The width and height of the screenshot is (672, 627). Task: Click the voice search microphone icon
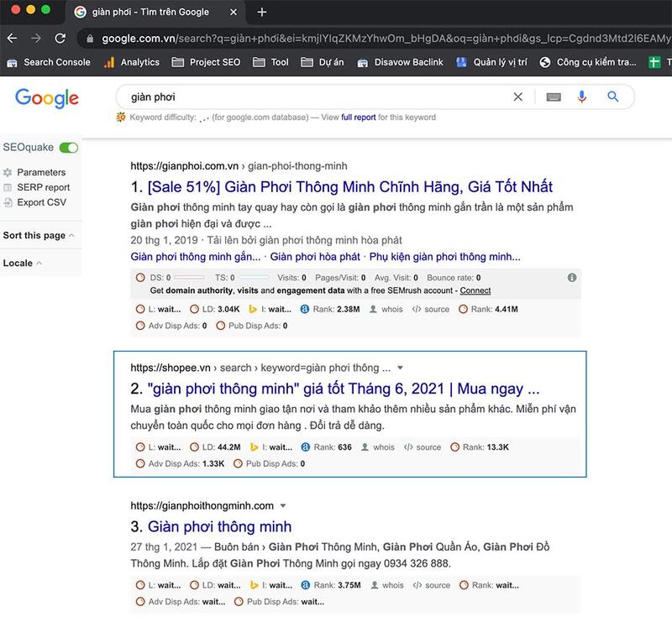(x=581, y=97)
